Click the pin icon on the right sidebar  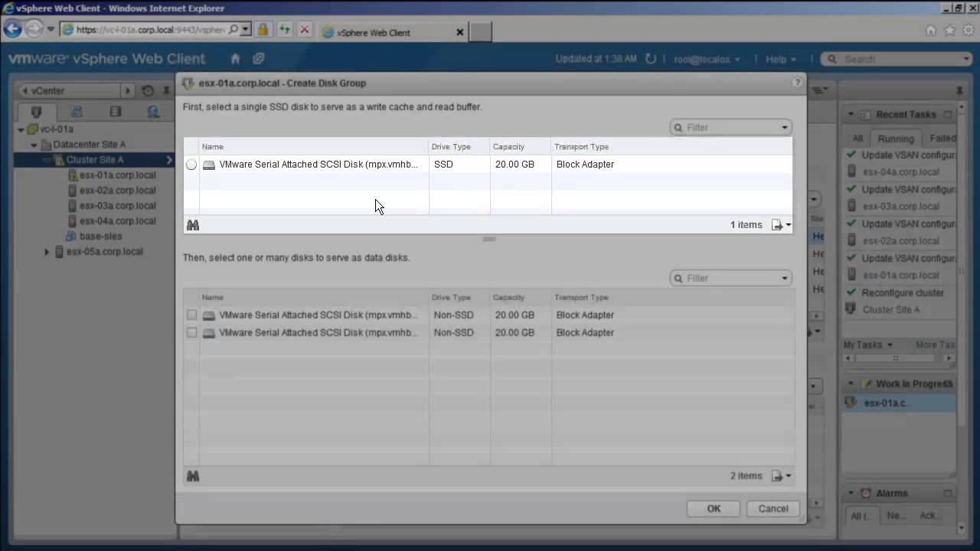pyautogui.click(x=960, y=90)
